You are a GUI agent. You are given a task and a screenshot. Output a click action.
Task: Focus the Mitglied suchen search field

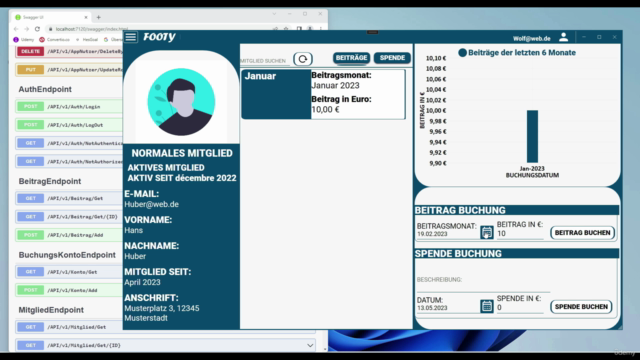tap(265, 61)
